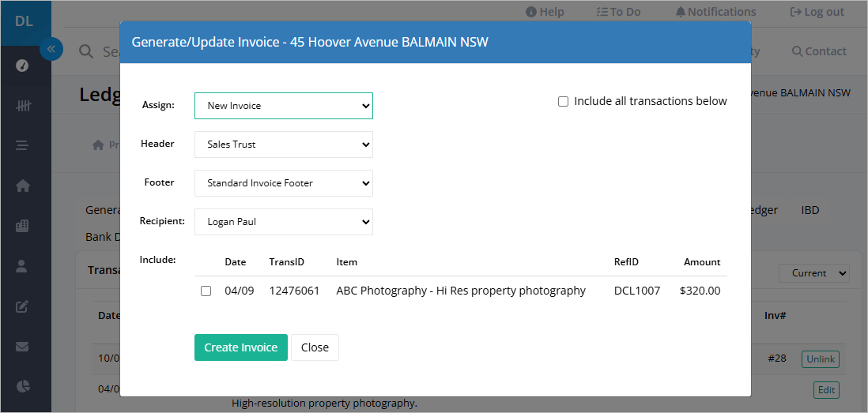Open the building icon in the sidebar
Screen dimensions: 868x413
tap(22, 226)
